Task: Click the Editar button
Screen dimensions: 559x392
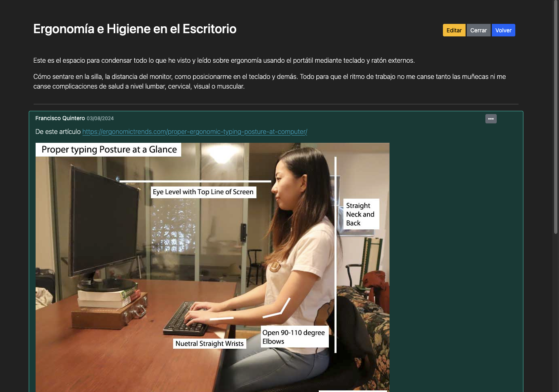Action: [454, 30]
